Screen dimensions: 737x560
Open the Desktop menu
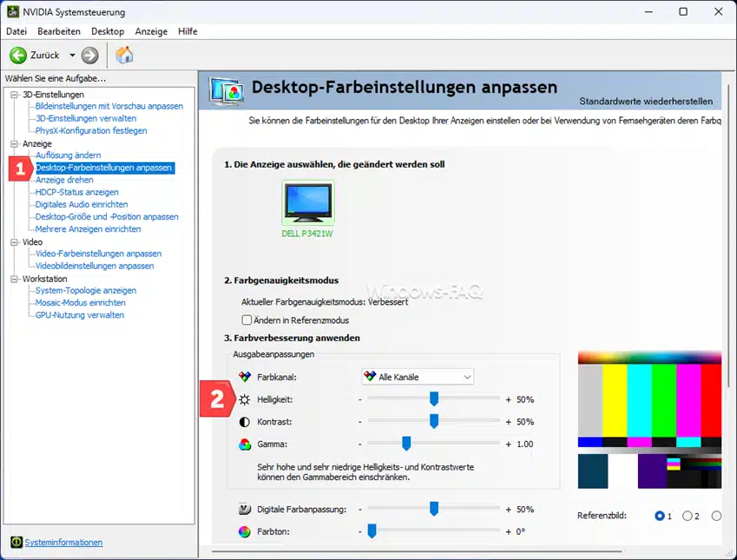click(x=108, y=31)
